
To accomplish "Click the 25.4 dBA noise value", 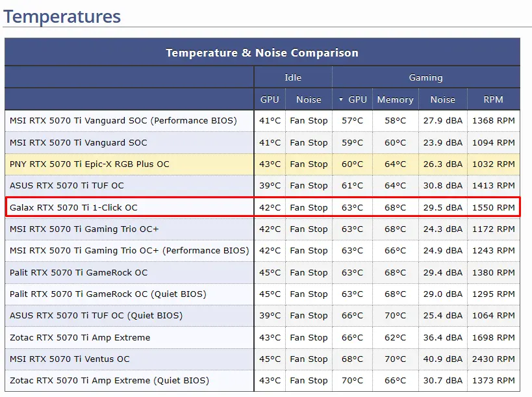I will pyautogui.click(x=443, y=316).
